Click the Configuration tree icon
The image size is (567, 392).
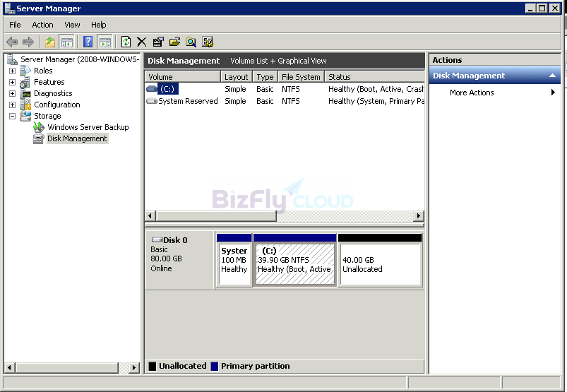point(25,105)
